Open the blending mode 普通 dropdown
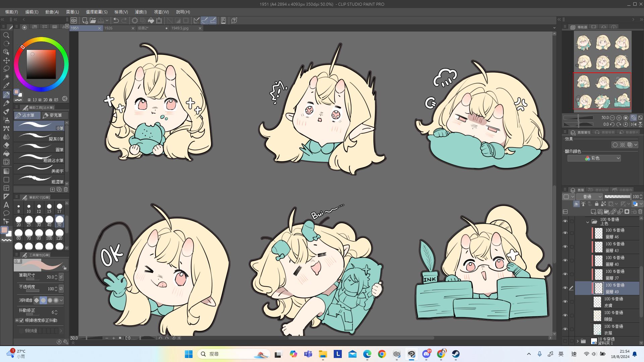Screen dimensions: 644x362 (x=590, y=197)
